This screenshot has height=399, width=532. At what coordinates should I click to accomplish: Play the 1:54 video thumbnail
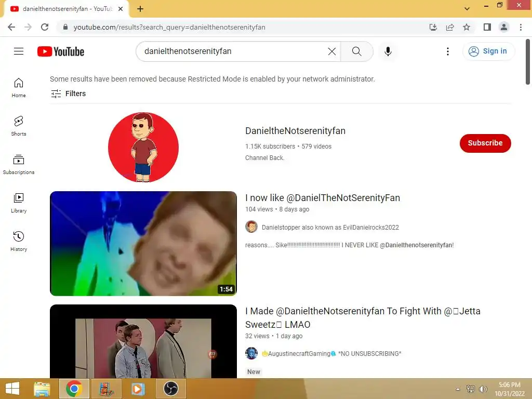pyautogui.click(x=143, y=243)
